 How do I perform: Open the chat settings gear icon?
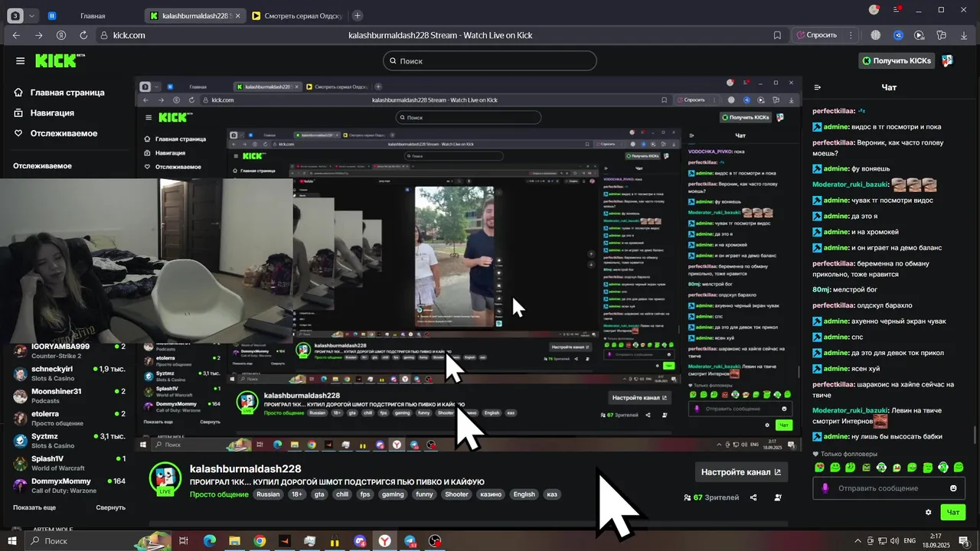pyautogui.click(x=929, y=512)
